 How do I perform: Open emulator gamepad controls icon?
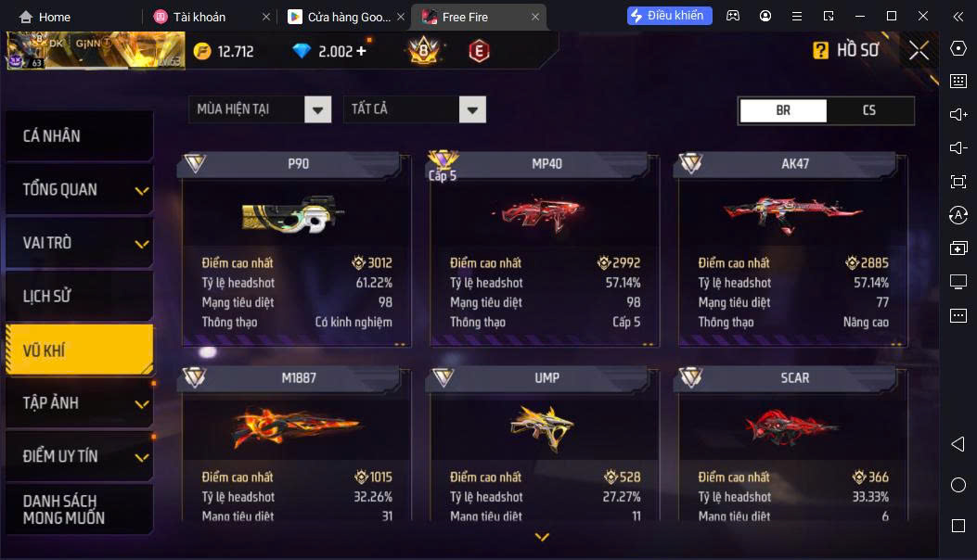coord(733,16)
